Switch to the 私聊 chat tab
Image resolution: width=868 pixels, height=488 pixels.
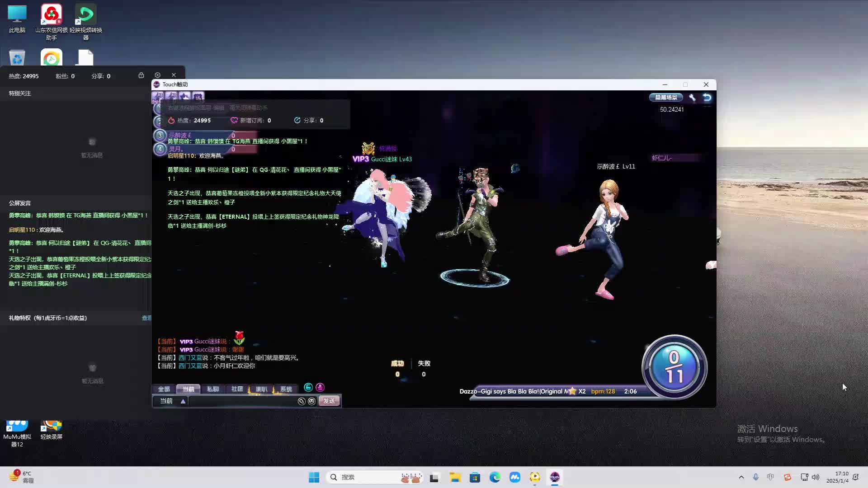(212, 389)
